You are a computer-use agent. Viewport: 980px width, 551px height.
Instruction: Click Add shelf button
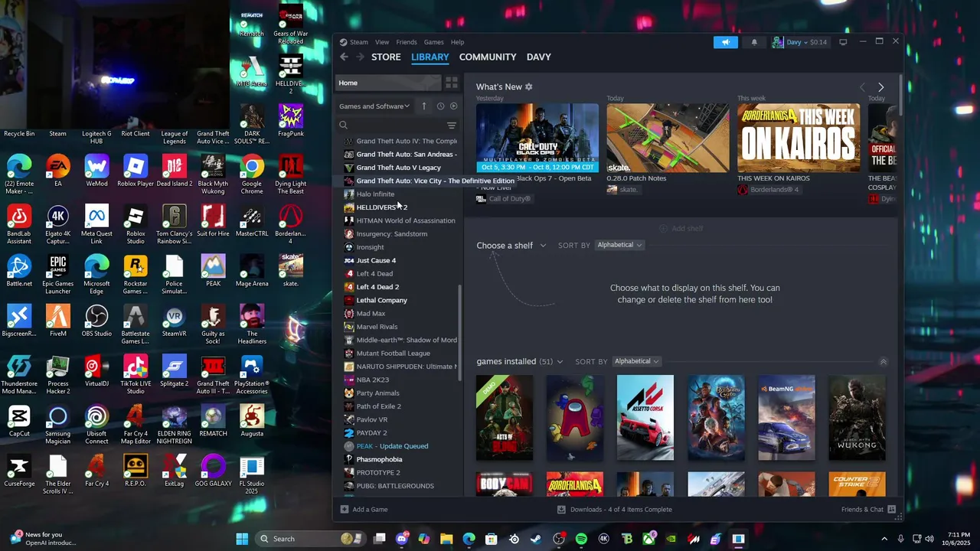pyautogui.click(x=681, y=229)
